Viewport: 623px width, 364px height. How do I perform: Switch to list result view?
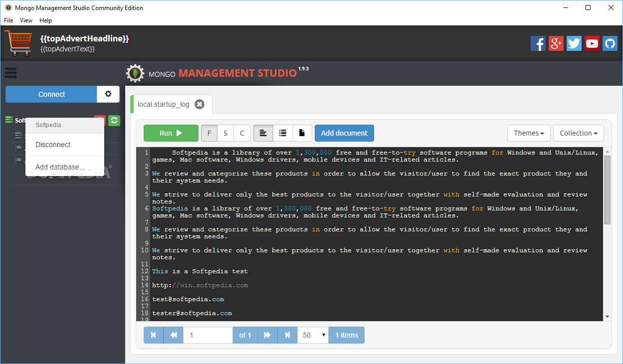(x=283, y=133)
